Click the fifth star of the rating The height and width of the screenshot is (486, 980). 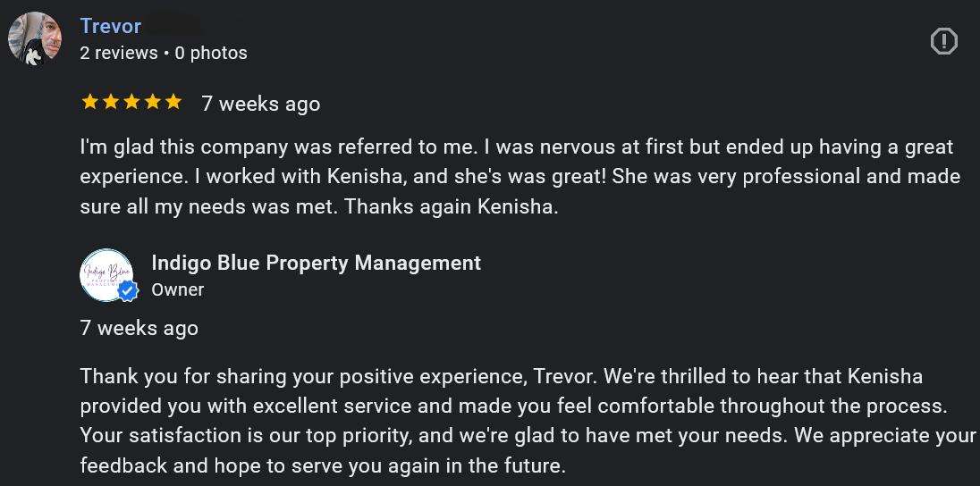coord(173,103)
